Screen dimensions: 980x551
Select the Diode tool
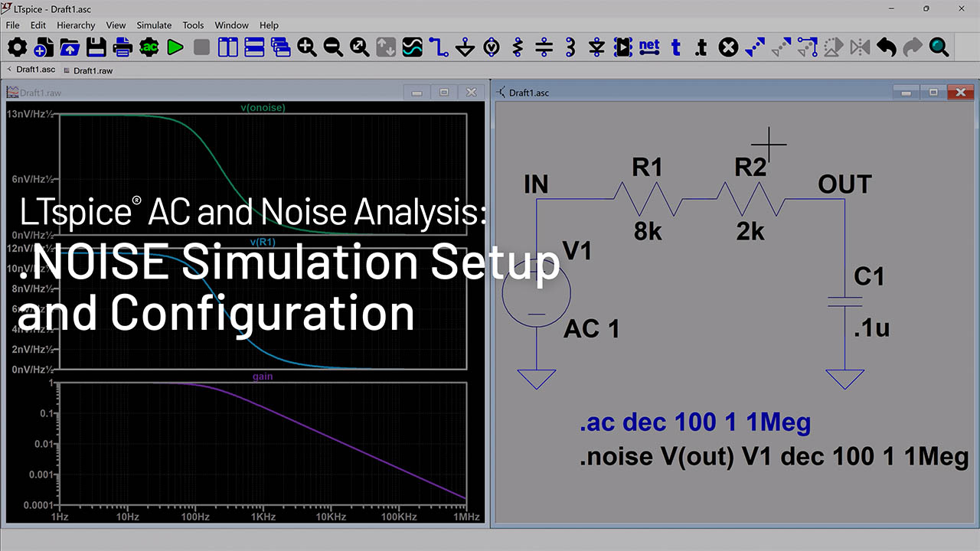point(597,47)
